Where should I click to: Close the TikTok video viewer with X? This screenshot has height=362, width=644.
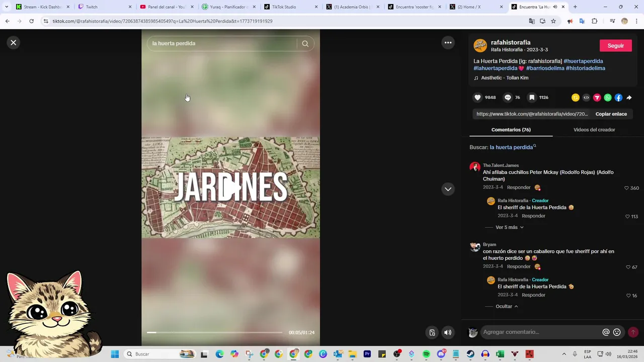click(14, 43)
